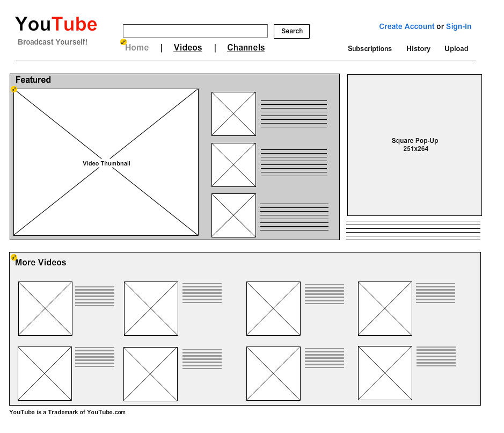Image resolution: width=504 pixels, height=433 pixels.
Task: Open second thumbnail in More Videos top row
Action: (151, 308)
